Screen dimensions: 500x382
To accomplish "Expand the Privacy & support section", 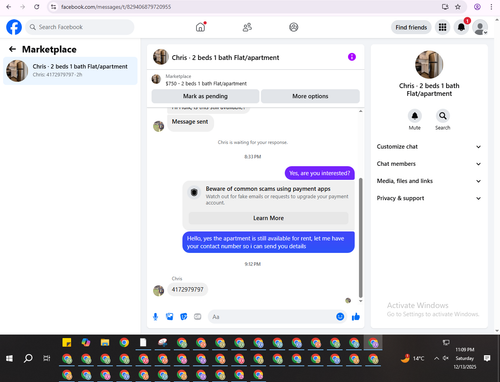I will (x=429, y=198).
